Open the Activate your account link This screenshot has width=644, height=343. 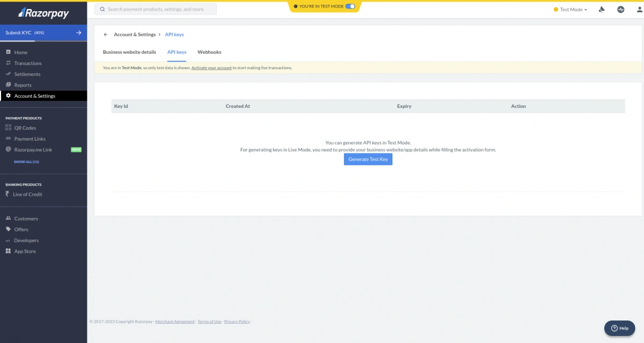coord(211,67)
